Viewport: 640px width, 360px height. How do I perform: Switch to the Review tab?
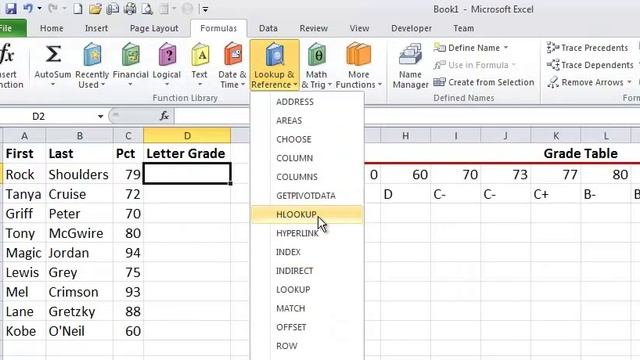pos(313,28)
